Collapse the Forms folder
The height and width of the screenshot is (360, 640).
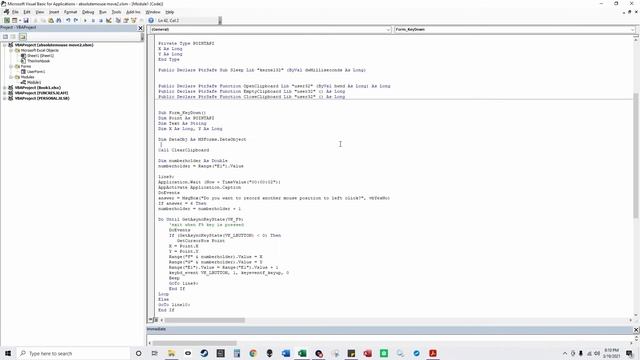(11, 66)
